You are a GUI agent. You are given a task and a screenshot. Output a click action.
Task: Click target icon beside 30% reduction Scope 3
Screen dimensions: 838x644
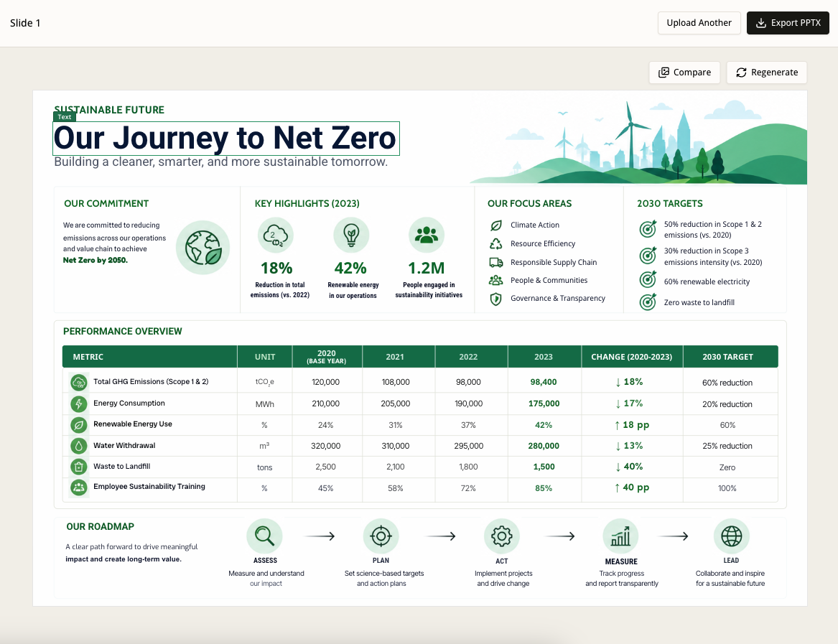click(x=648, y=255)
